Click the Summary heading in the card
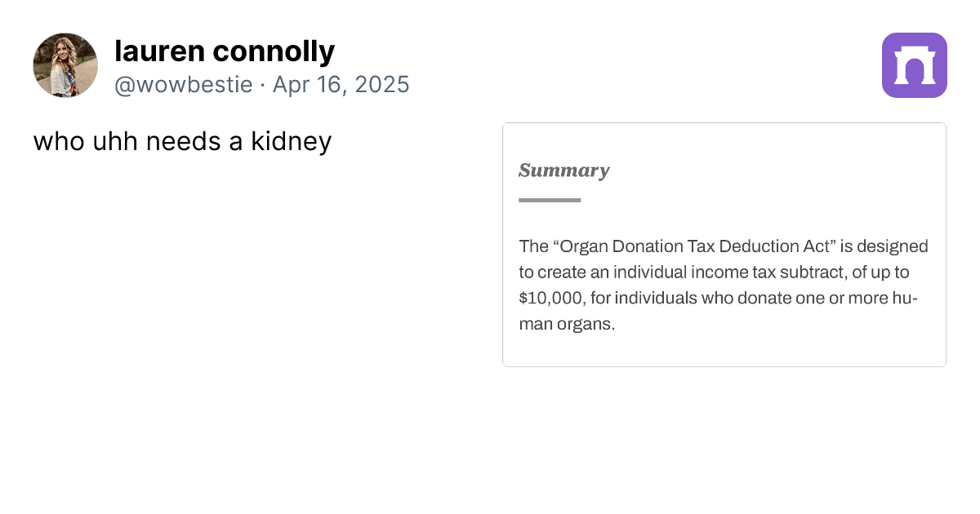980x514 pixels. 563,171
